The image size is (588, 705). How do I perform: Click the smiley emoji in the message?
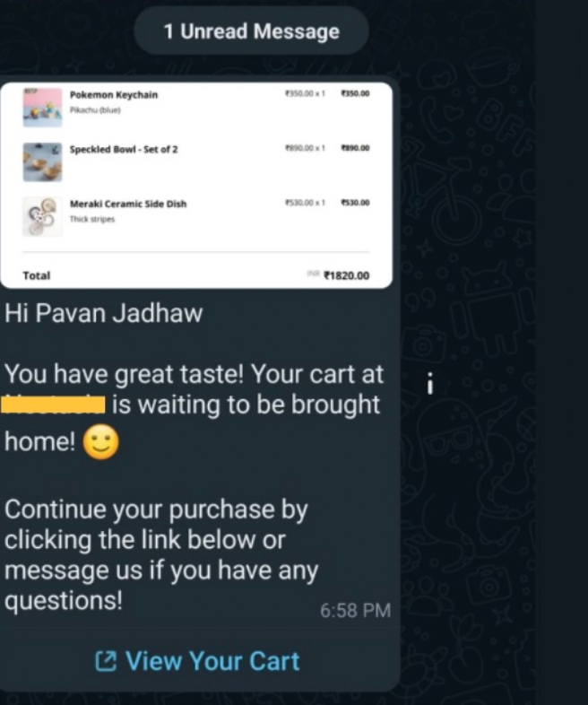tap(101, 442)
